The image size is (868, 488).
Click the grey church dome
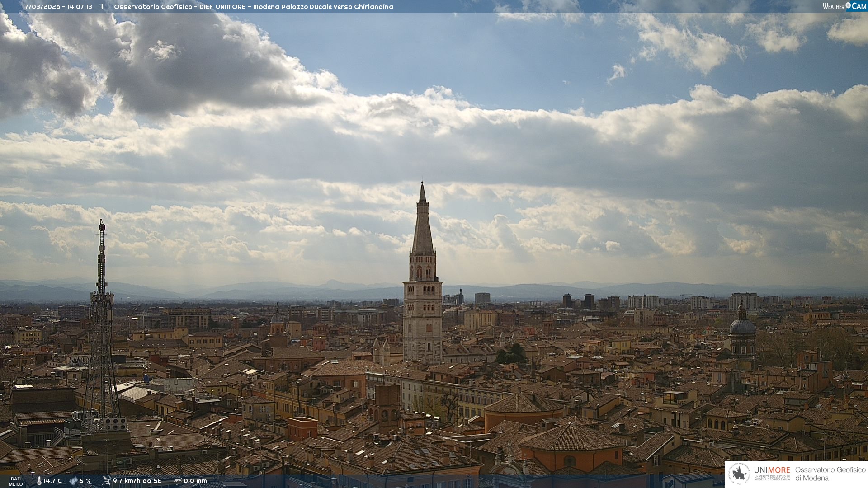(742, 326)
